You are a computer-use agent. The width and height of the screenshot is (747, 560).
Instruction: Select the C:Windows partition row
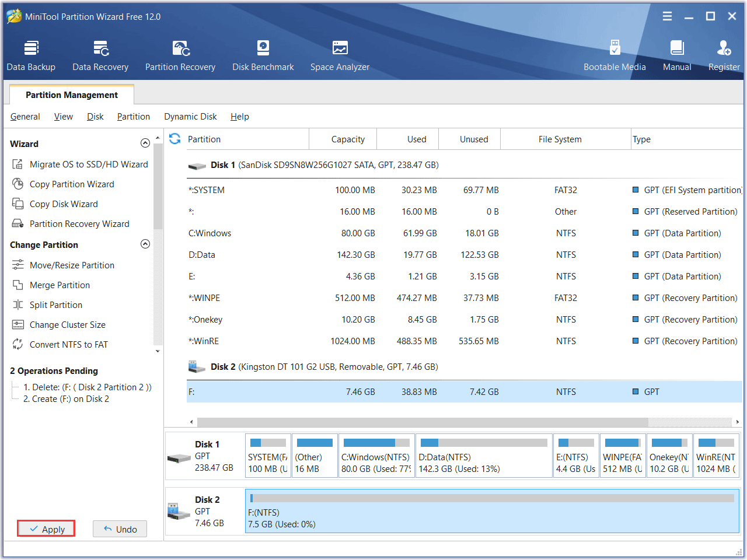(x=465, y=233)
